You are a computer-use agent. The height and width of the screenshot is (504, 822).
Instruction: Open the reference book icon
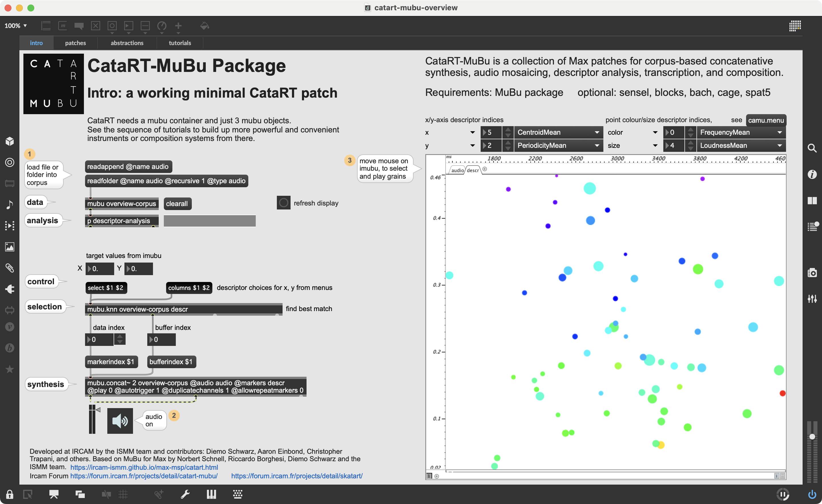pos(812,200)
